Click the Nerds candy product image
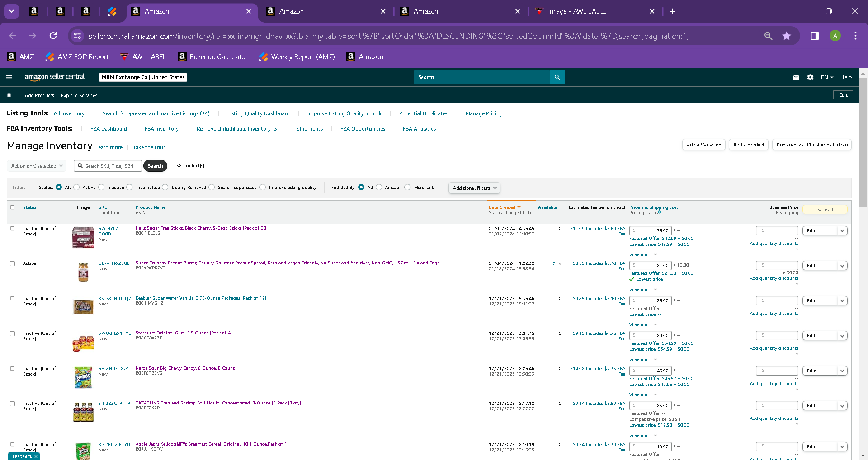Image resolution: width=868 pixels, height=460 pixels. click(x=83, y=377)
